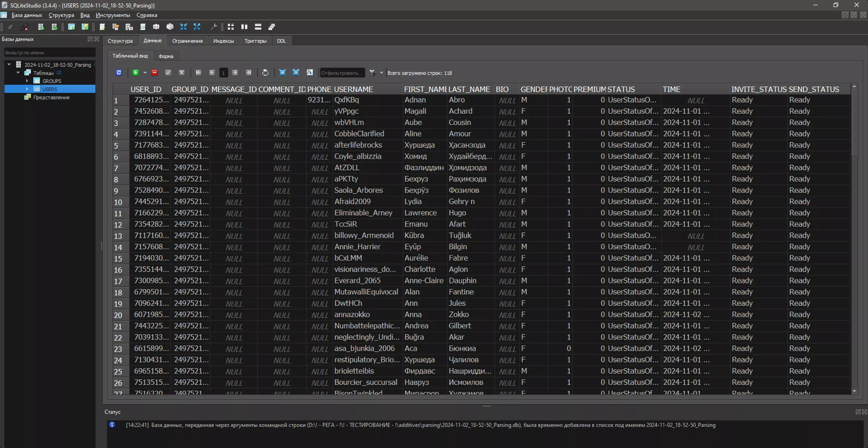
Task: Sort by STATUS column header
Action: point(634,89)
